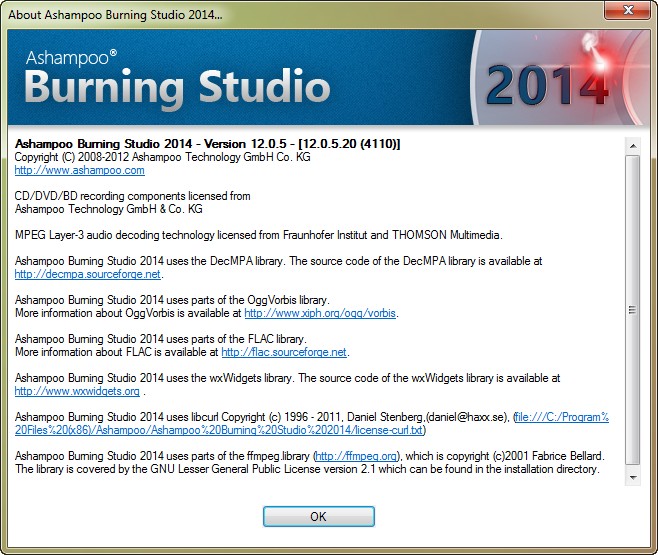Open the xiph.org/ogg/vorbis link
Screen dimensions: 658x555
[x=320, y=313]
